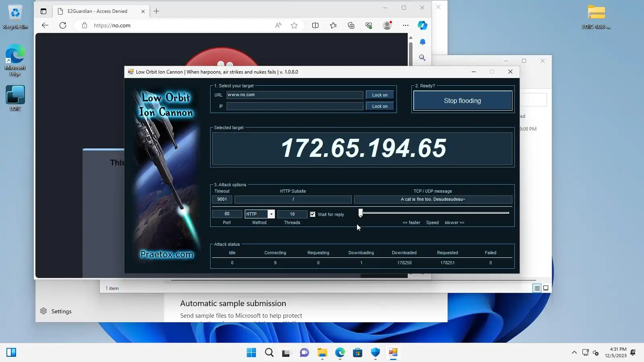Click the empty IP field in LOIC
The height and width of the screenshot is (362, 644).
point(295,106)
